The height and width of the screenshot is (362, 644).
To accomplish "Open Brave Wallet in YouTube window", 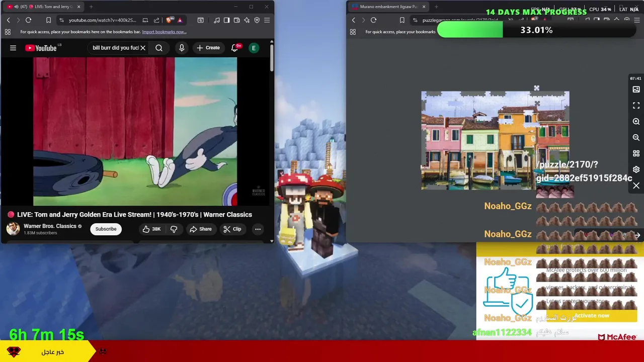I will click(236, 20).
